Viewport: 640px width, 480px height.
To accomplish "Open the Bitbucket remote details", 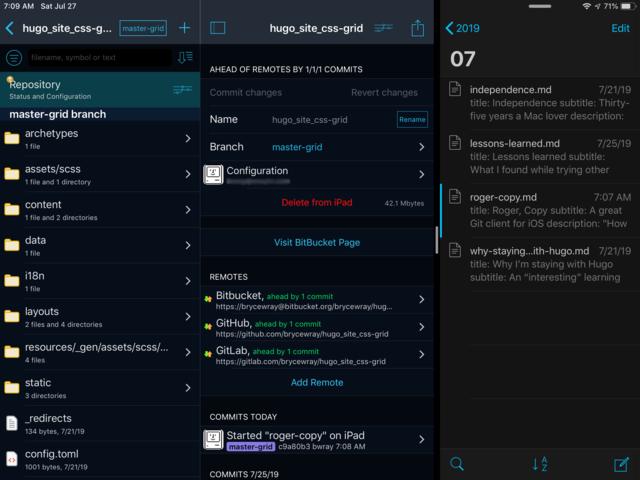I will pyautogui.click(x=317, y=300).
